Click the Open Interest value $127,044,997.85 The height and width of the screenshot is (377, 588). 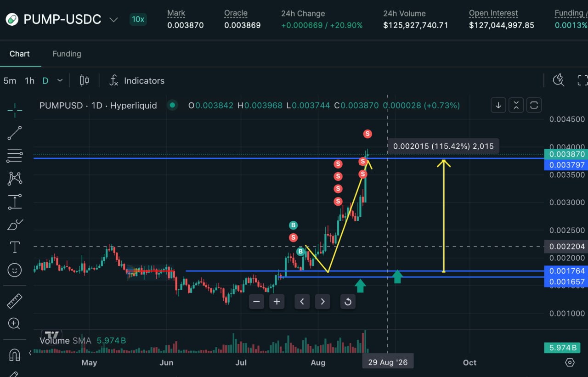502,25
